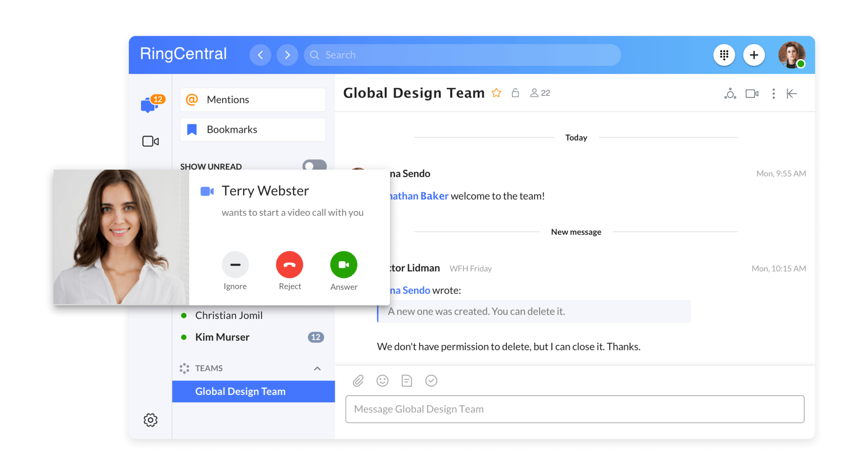Open the Video section in sidebar
This screenshot has width=868, height=475.
point(150,141)
